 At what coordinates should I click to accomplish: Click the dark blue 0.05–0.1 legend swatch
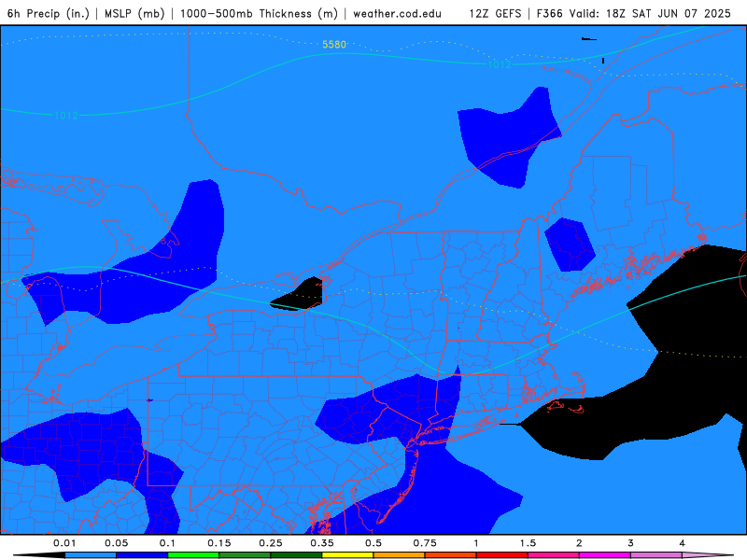click(142, 555)
